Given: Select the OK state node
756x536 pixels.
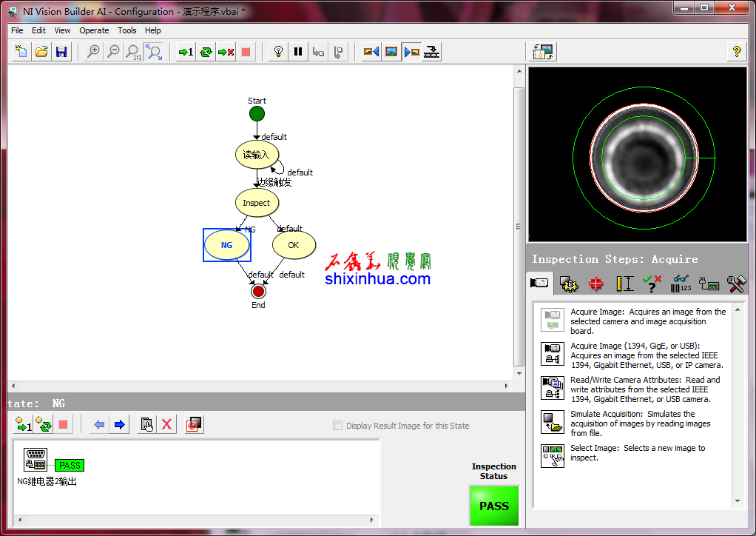Looking at the screenshot, I should pyautogui.click(x=294, y=245).
